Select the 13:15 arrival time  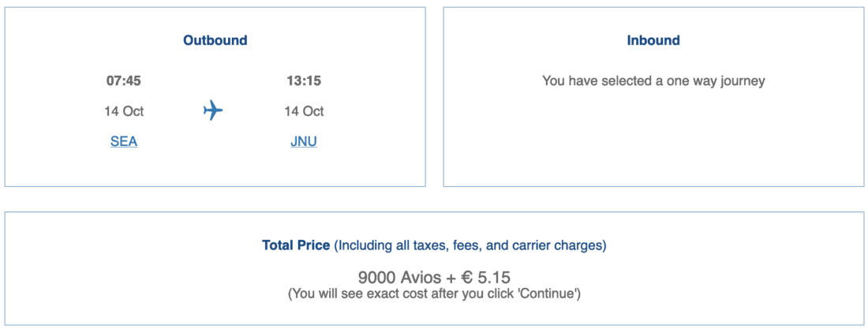304,80
